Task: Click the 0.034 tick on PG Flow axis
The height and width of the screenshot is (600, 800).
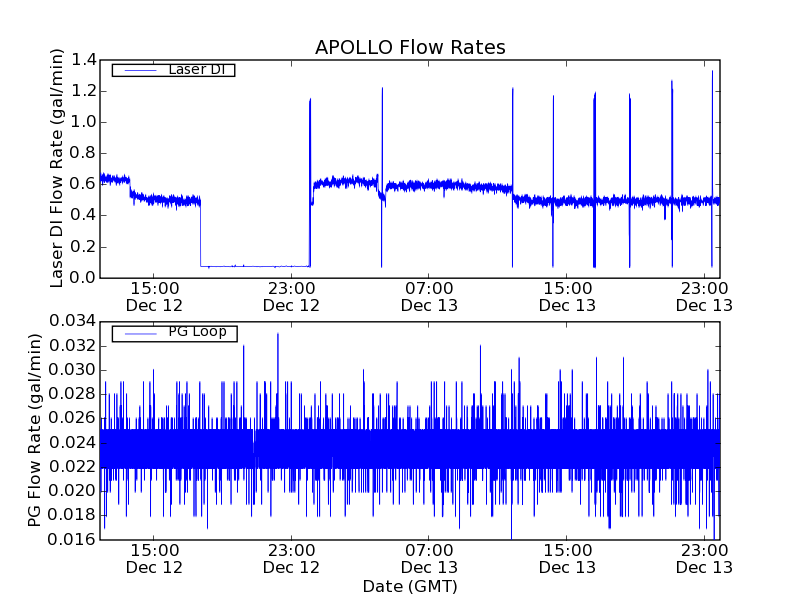Action: click(x=72, y=321)
